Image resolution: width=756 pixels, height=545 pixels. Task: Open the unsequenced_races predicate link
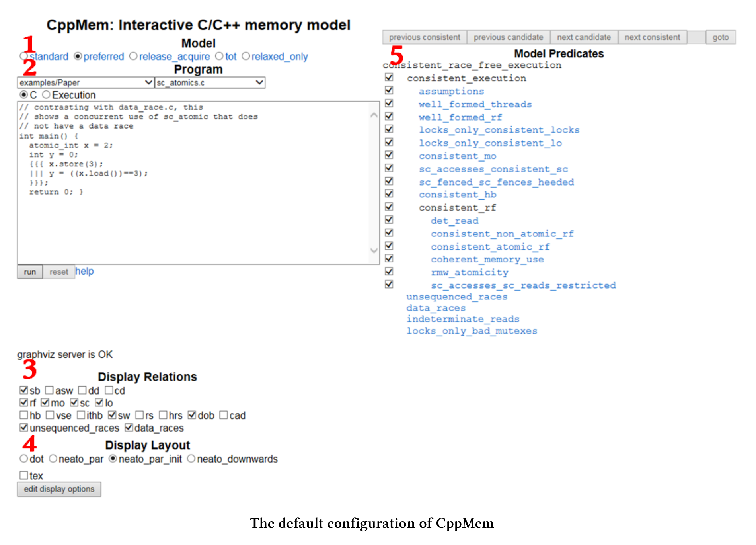click(457, 297)
